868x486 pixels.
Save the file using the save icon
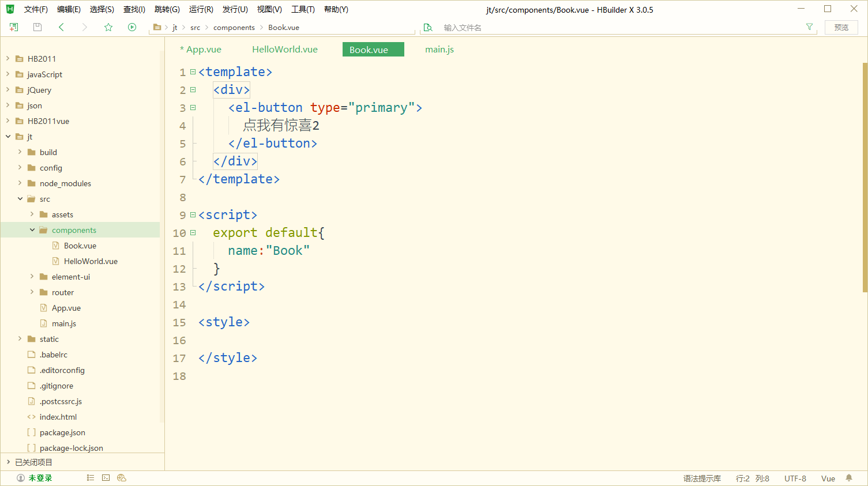(37, 27)
